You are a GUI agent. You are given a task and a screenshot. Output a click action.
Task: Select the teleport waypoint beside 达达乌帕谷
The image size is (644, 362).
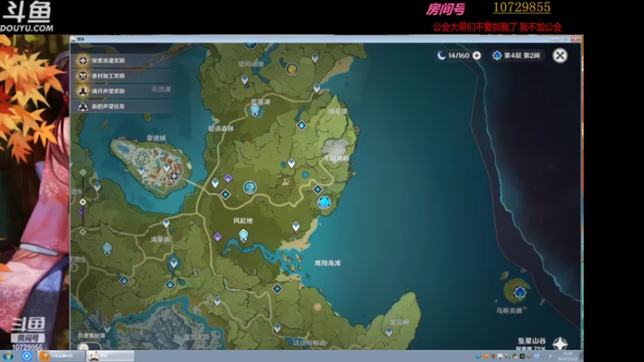click(x=277, y=327)
